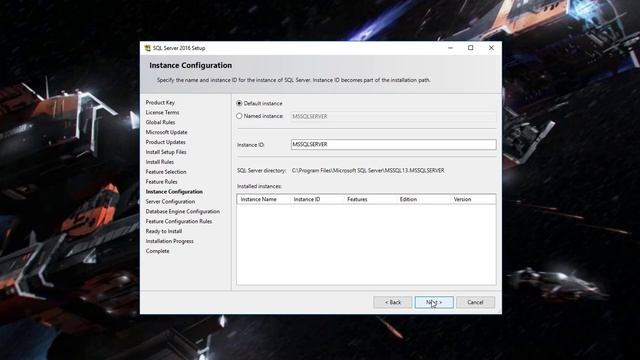
Task: Minimize the SQL Server Setup window
Action: 450,48
